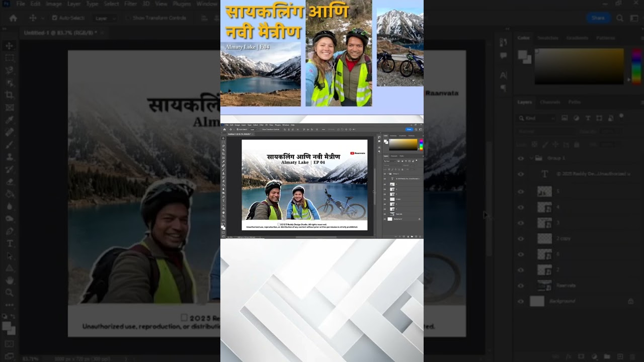Screen dimensions: 644x362
Task: Open Character panel icon in dimmed collapsed dock
Action: [503, 75]
